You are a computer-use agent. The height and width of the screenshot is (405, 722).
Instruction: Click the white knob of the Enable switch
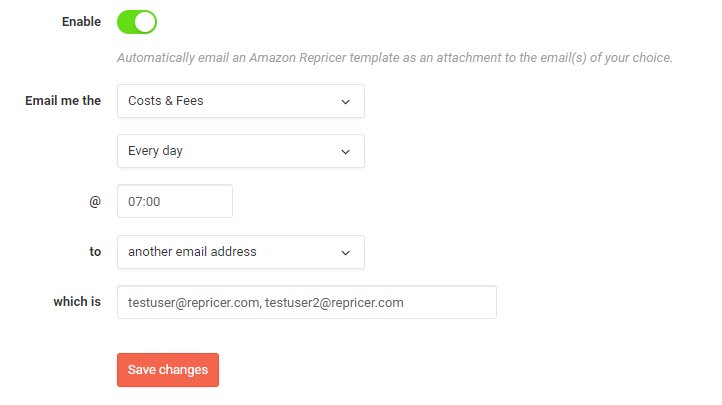pyautogui.click(x=146, y=21)
